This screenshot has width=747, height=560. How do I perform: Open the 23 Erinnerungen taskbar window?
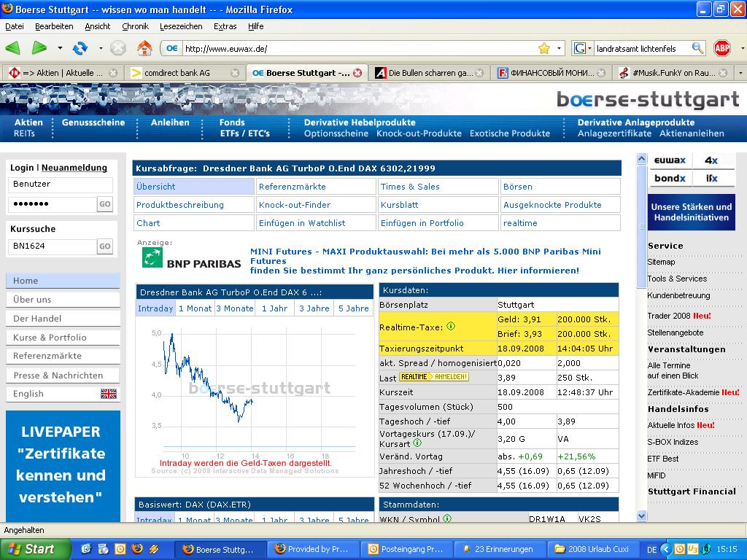[499, 549]
